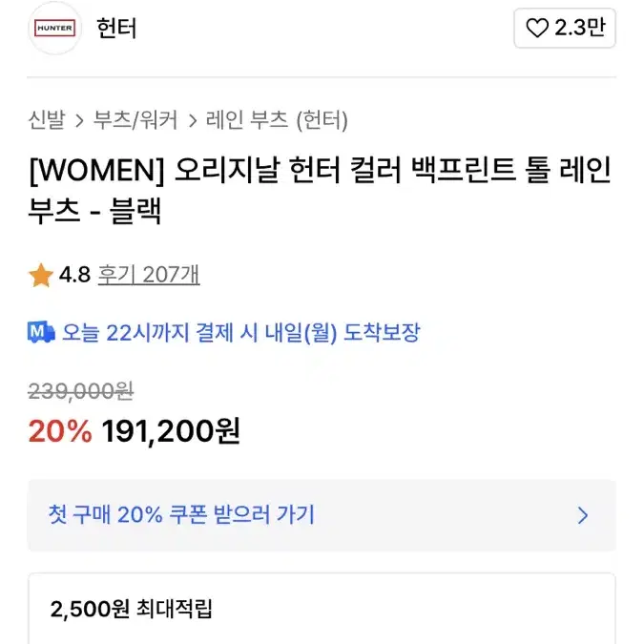Screen dimensions: 644x644
Task: Click chevron before 레인 부츠 breadcrumb
Action: pyautogui.click(x=193, y=121)
